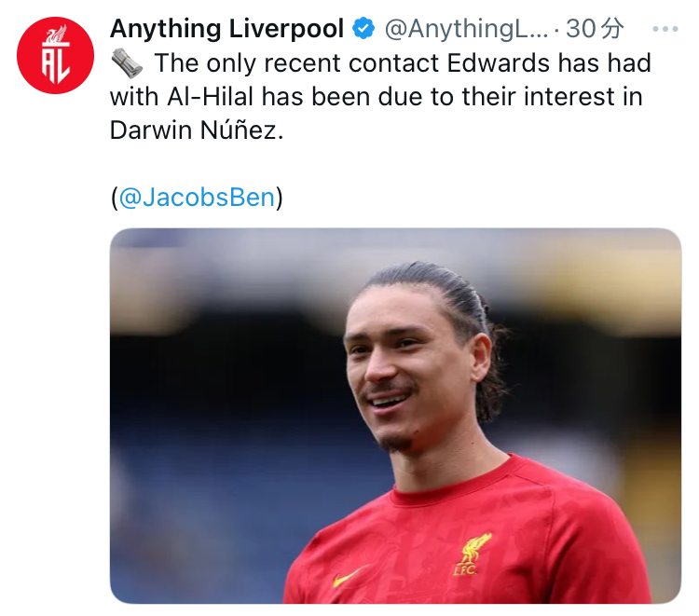Viewport: 699px width, 616px height.
Task: Click the white AL letters in avatar
Action: [56, 65]
